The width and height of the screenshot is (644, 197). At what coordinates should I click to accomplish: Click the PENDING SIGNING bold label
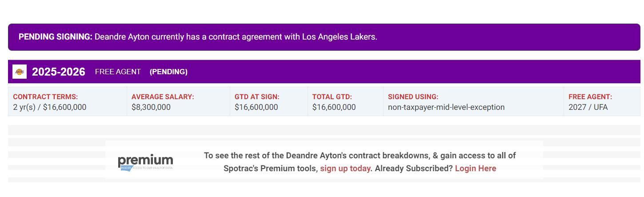pos(56,37)
